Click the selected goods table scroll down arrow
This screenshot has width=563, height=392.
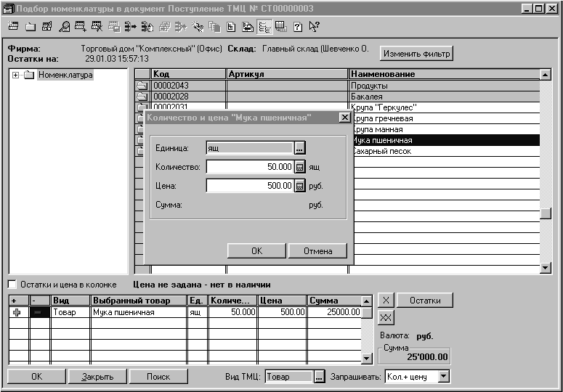[x=366, y=359]
